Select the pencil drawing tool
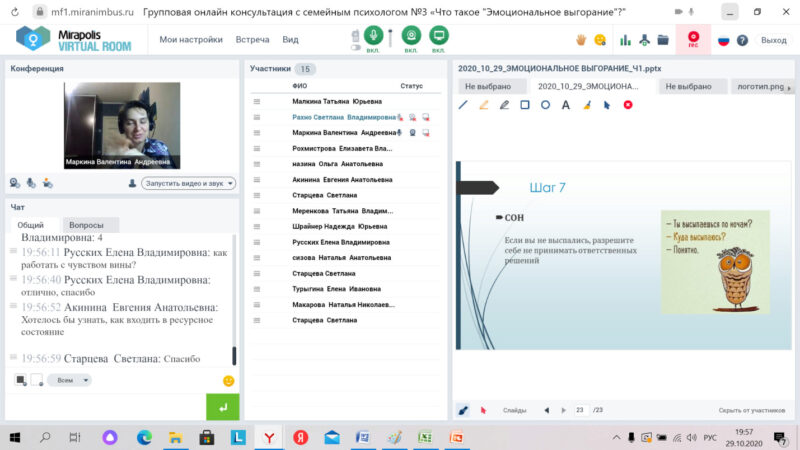This screenshot has width=800, height=450. coord(504,105)
